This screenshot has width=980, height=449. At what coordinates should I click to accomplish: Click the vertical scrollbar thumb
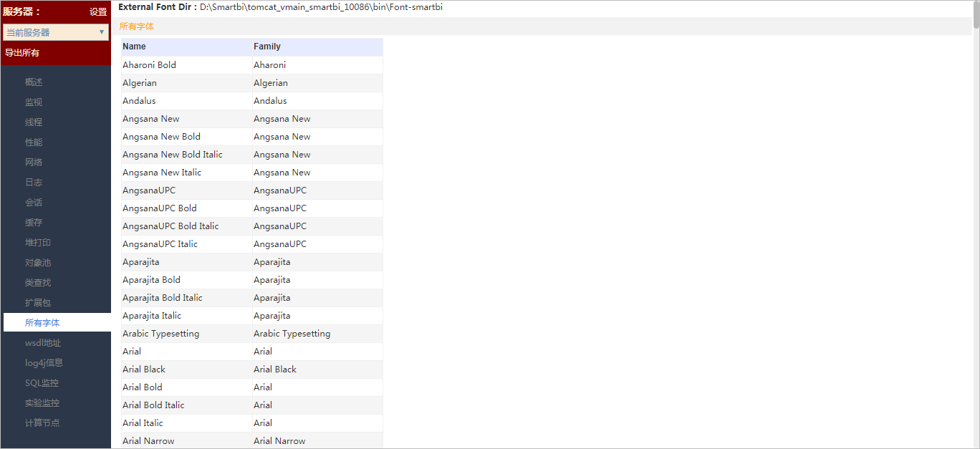976,14
